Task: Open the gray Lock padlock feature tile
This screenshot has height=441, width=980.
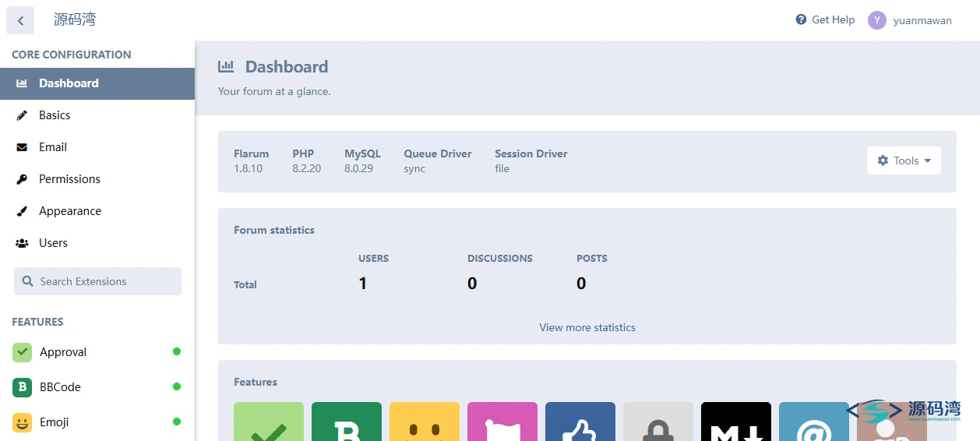Action: coord(658,422)
